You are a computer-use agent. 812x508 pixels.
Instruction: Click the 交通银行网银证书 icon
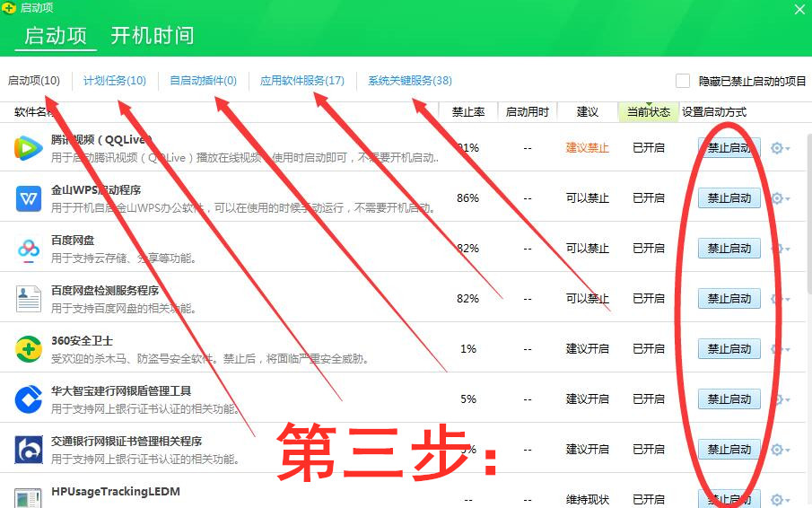[x=29, y=450]
